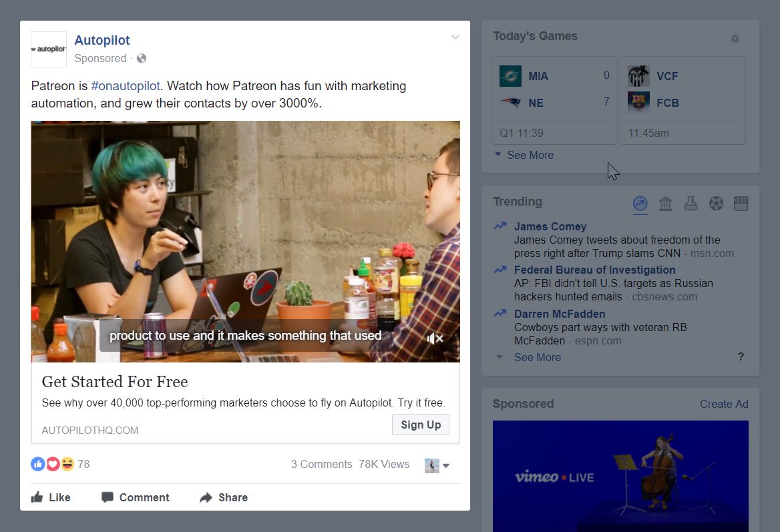The height and width of the screenshot is (532, 780).
Task: Open Darren McFadden trending topic
Action: coord(560,314)
